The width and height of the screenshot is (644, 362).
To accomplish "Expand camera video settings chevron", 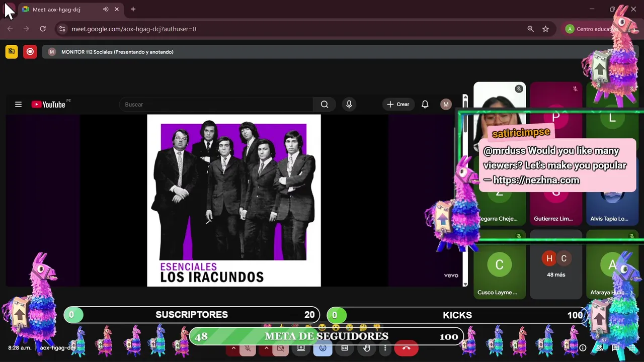I will tap(267, 348).
